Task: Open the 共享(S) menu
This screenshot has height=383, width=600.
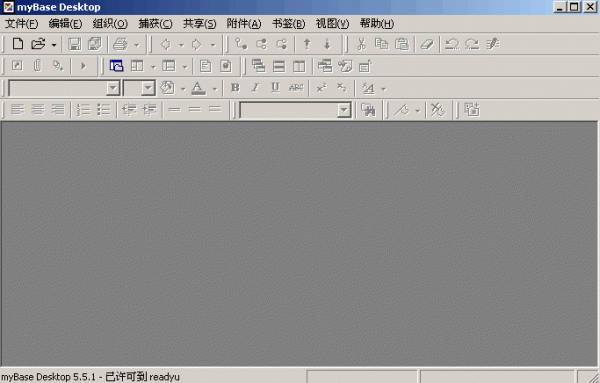Action: [199, 24]
